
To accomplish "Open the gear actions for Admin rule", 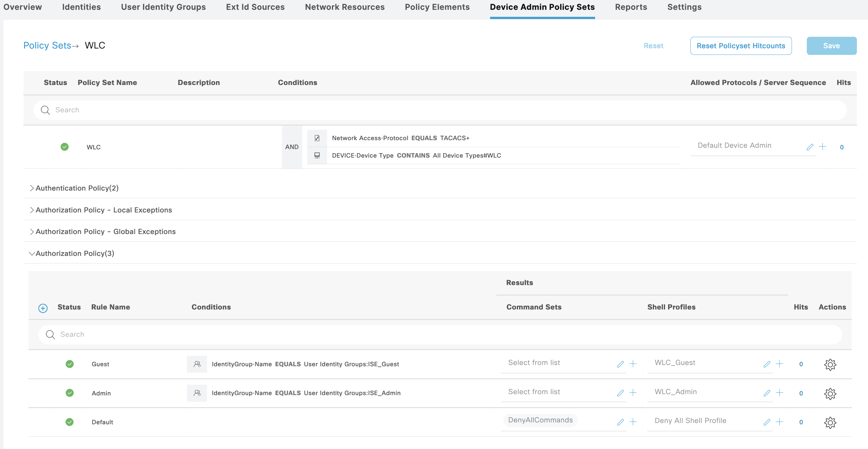I will coord(830,393).
